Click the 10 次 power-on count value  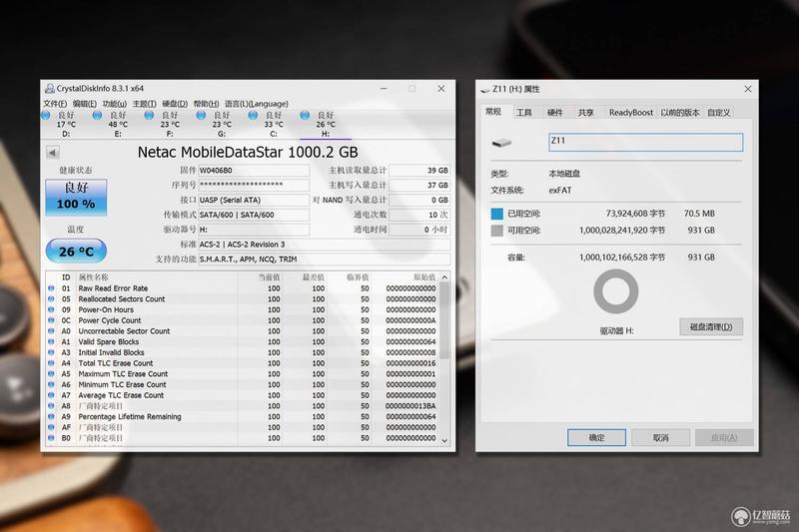pos(418,215)
